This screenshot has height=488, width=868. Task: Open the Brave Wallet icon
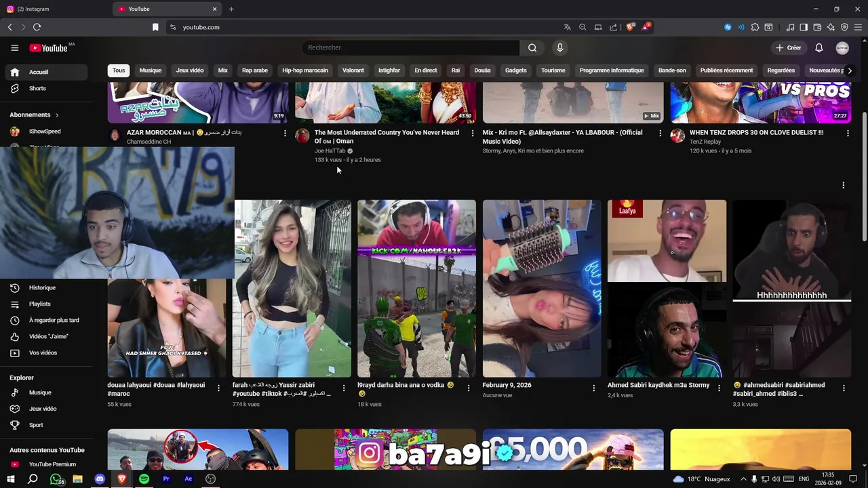click(817, 27)
